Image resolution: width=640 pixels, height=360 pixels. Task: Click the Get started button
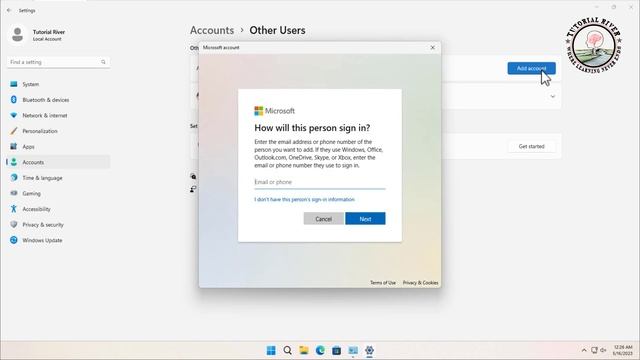click(x=531, y=146)
